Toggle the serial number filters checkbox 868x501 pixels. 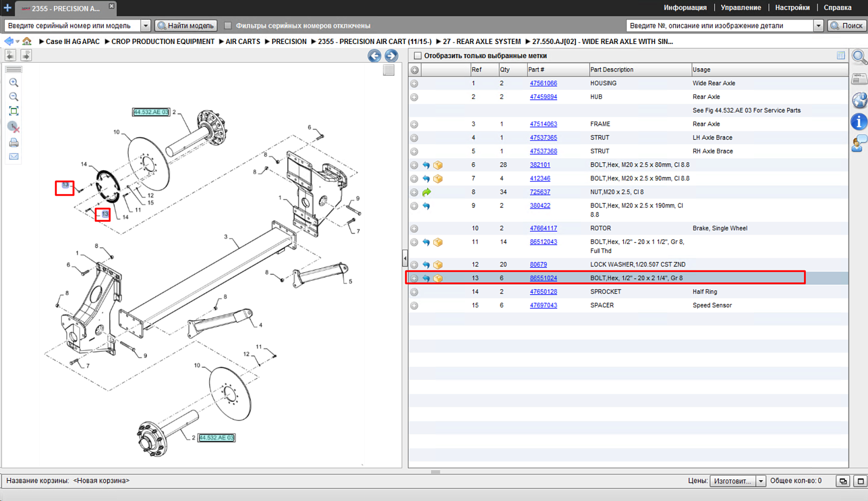coord(228,25)
